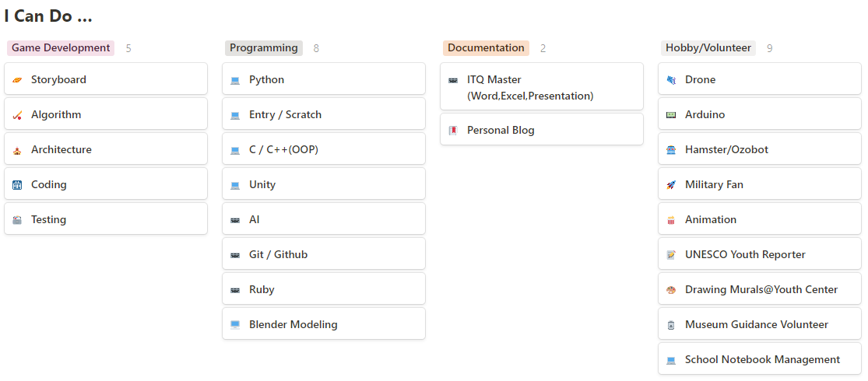
Task: Click the Storyboard card icon
Action: pyautogui.click(x=17, y=80)
